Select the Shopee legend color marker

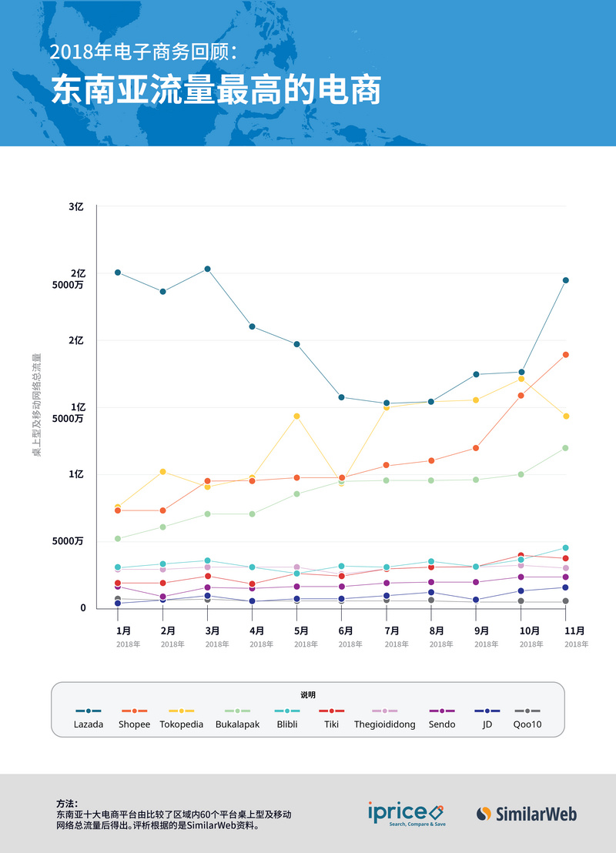pyautogui.click(x=135, y=711)
